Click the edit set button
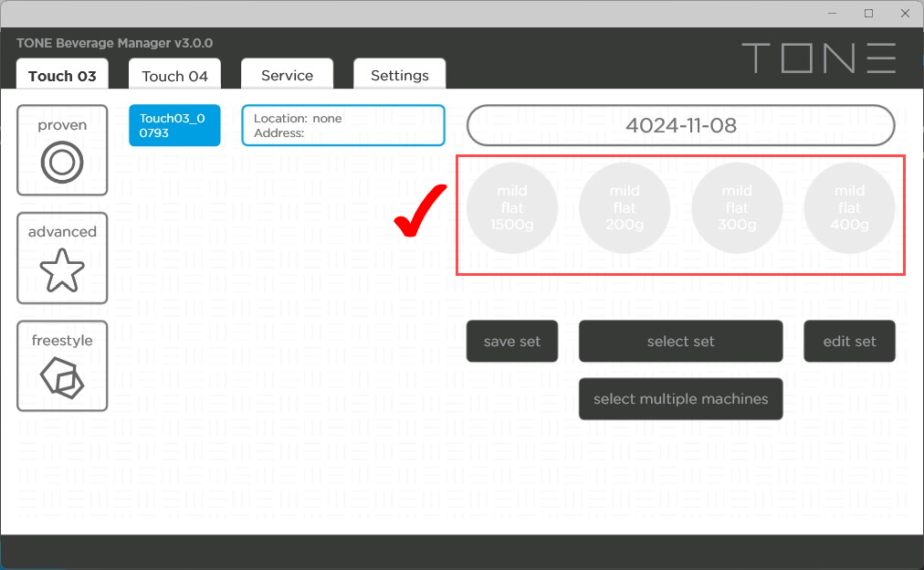This screenshot has height=570, width=924. coord(849,342)
